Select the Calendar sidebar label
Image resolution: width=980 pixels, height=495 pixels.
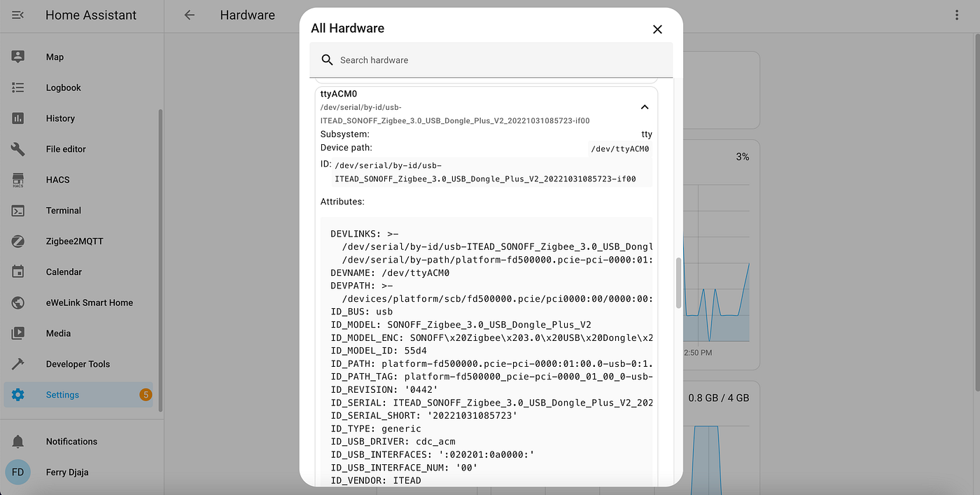[x=64, y=272]
